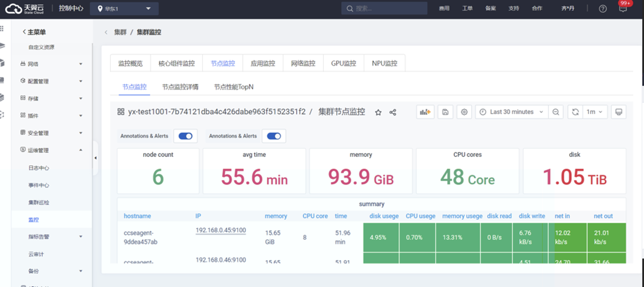The height and width of the screenshot is (287, 644).
Task: Open the notifications icon with 99+ badge
Action: pos(623,9)
